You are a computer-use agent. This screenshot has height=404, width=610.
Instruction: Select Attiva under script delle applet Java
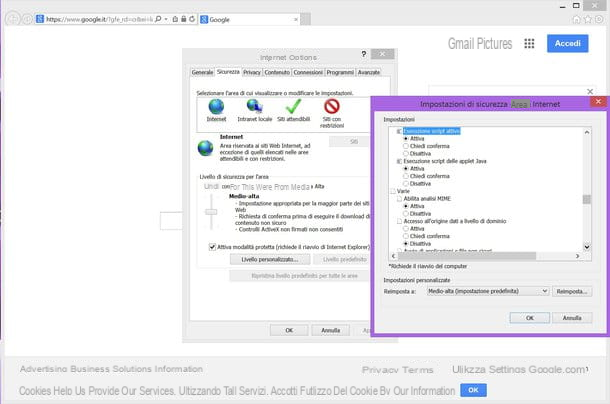pos(406,169)
